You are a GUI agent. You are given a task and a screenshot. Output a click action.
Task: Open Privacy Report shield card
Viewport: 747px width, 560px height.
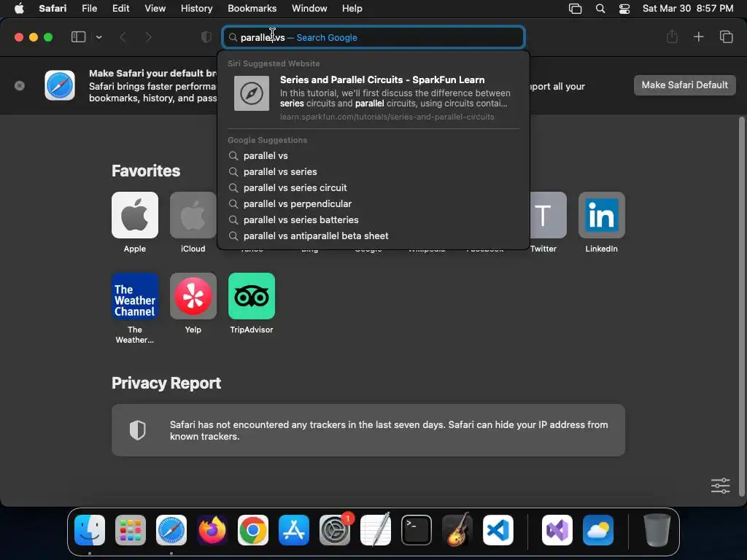368,430
